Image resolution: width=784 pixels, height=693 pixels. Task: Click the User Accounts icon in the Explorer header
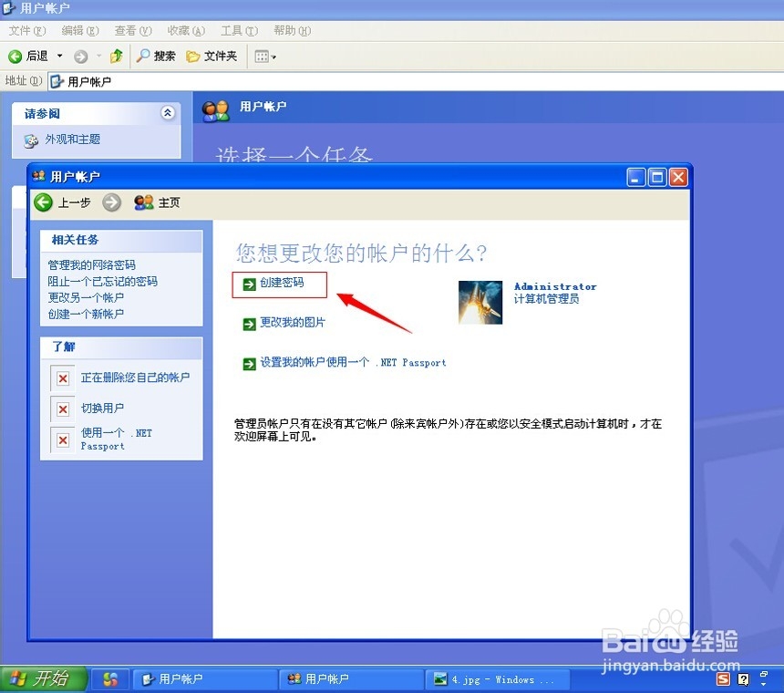point(215,110)
